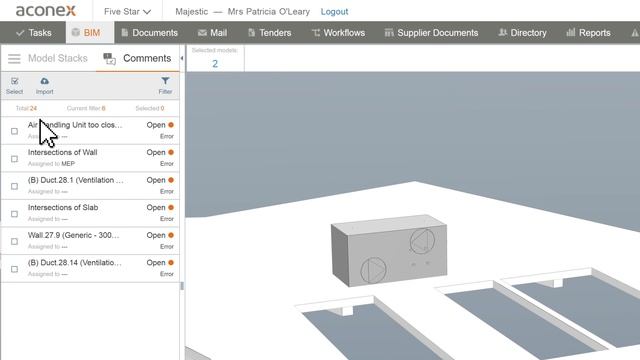Click the Selected models count 2
Screen dimensions: 640x360
pyautogui.click(x=215, y=64)
